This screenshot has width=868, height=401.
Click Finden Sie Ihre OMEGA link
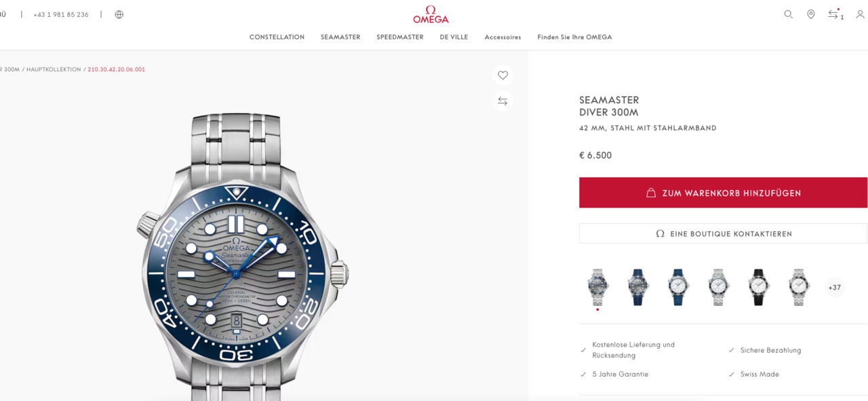(x=574, y=37)
